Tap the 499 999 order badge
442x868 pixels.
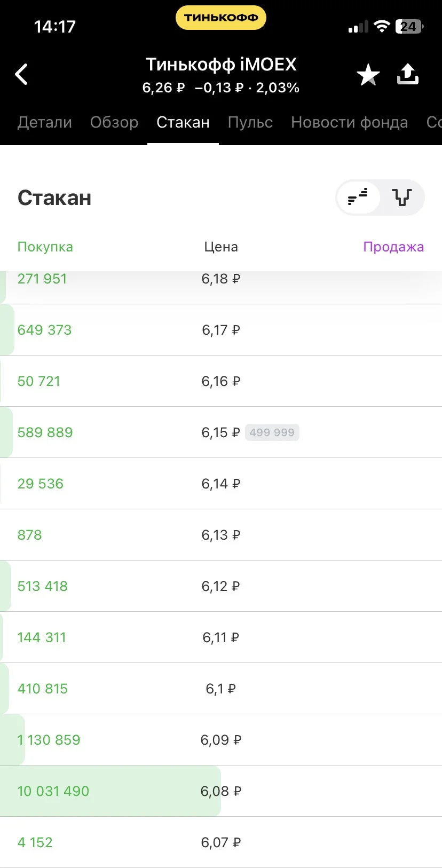[272, 432]
